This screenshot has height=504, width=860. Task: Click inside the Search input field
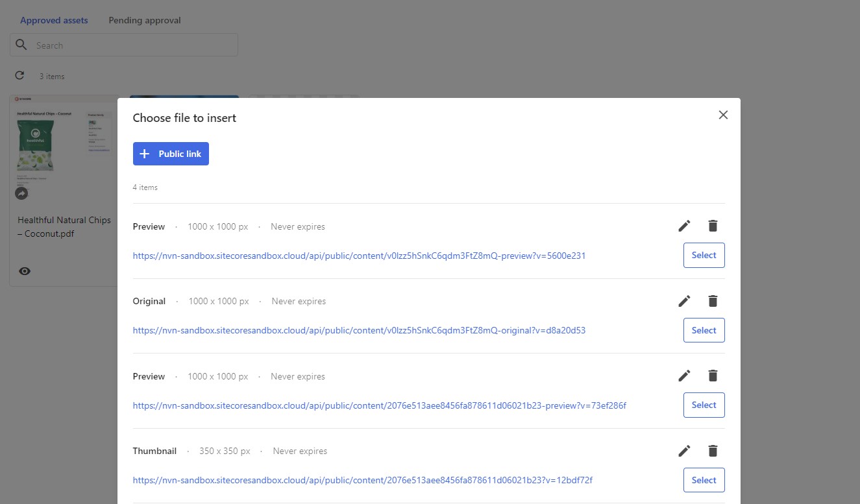coord(130,45)
